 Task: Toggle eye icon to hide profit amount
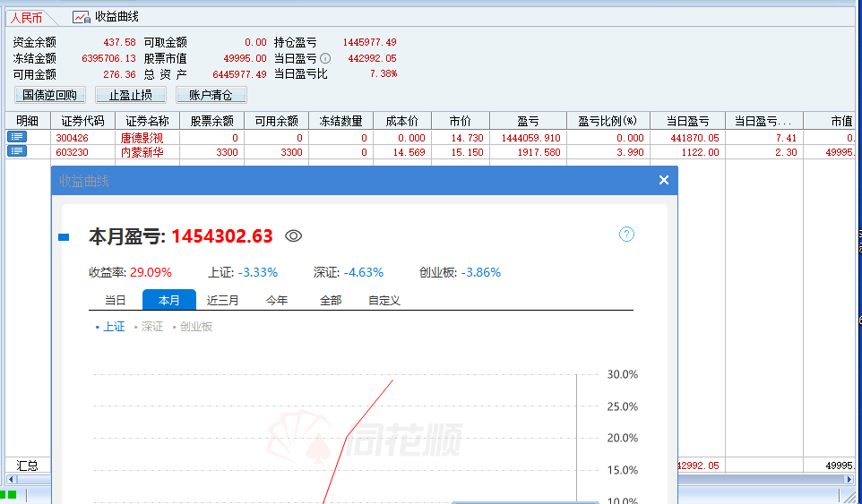pos(294,236)
